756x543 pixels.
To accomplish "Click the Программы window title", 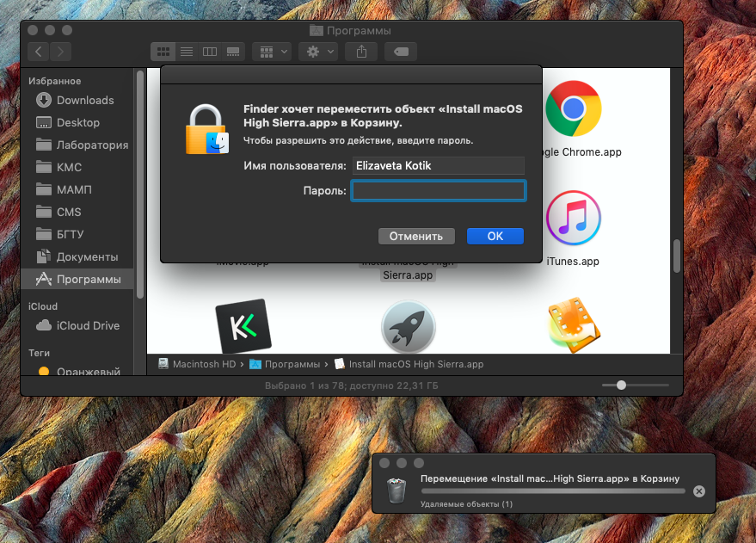I will click(359, 30).
